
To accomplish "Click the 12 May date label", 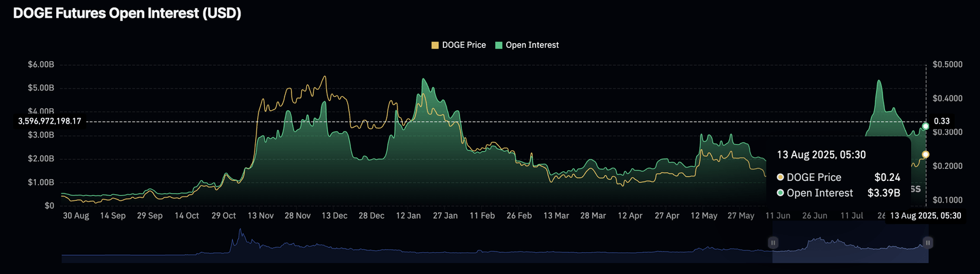I will [x=704, y=216].
